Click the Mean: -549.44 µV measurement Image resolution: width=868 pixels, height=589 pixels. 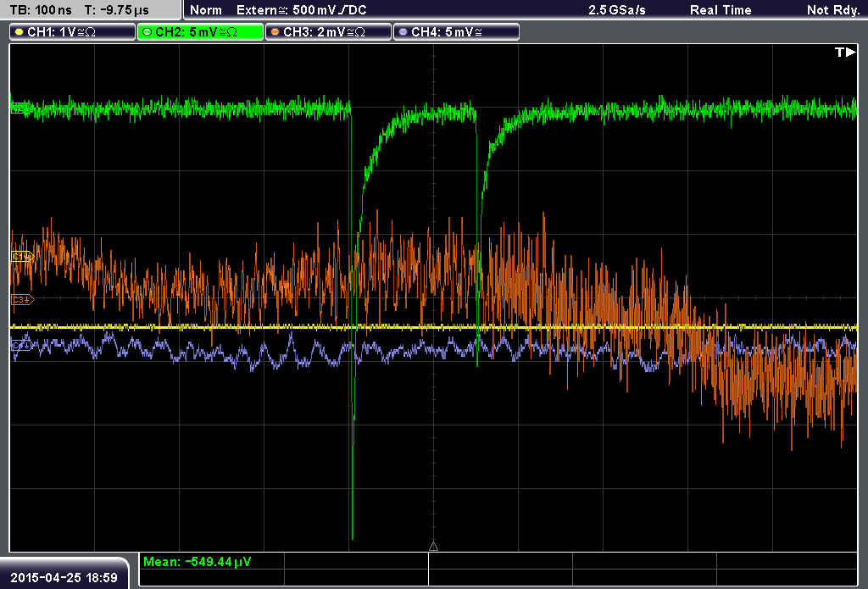click(197, 562)
